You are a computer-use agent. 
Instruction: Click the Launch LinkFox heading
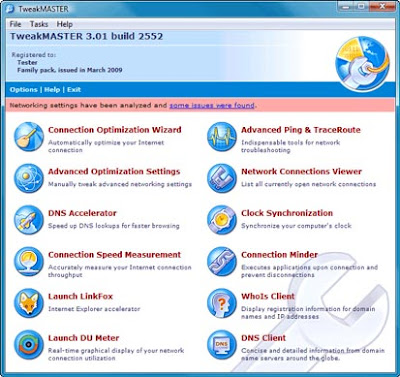pos(80,296)
